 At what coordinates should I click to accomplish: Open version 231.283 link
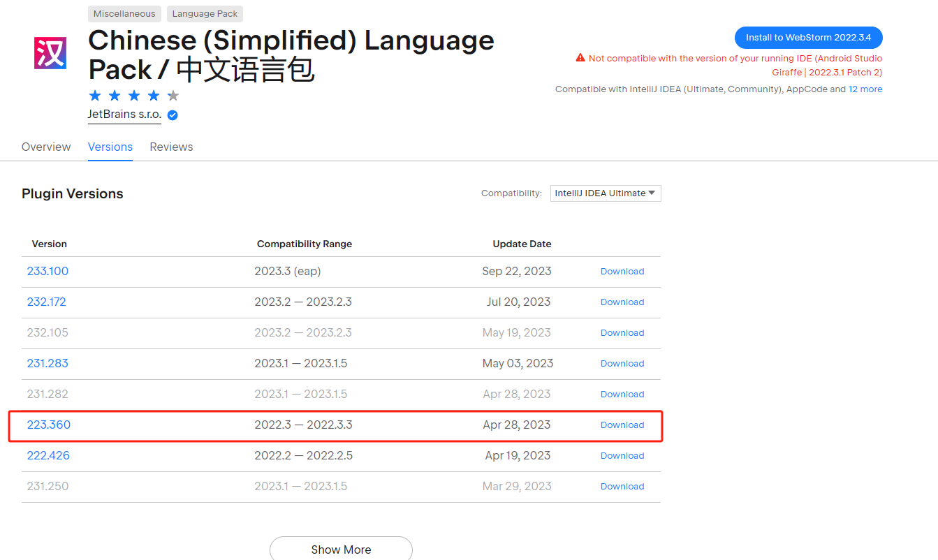(x=47, y=363)
